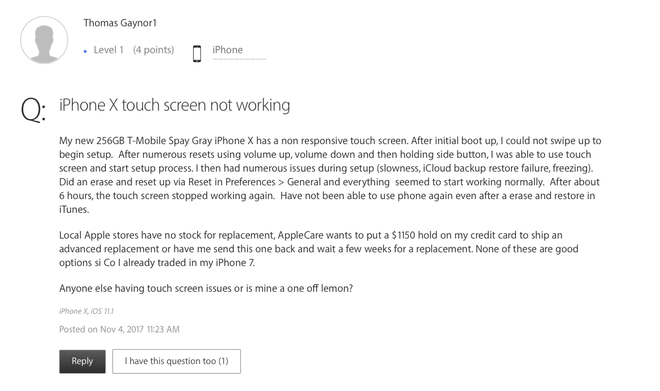Click the large Q: question mark symbol

point(33,109)
